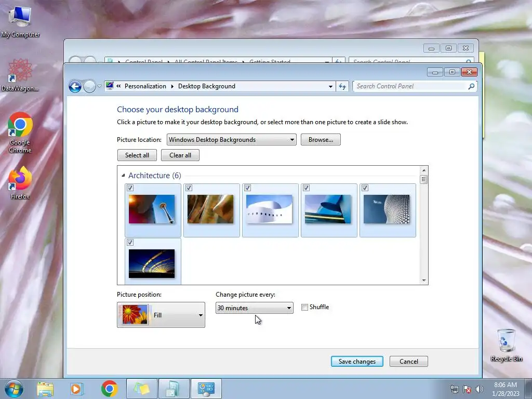532x399 pixels.
Task: Enable the Shuffle checkbox
Action: coord(304,308)
